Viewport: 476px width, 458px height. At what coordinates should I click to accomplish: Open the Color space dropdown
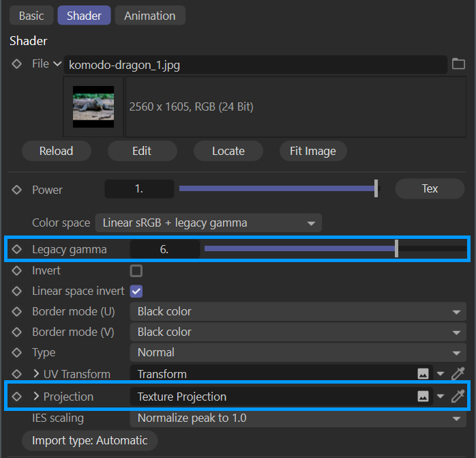pos(208,223)
